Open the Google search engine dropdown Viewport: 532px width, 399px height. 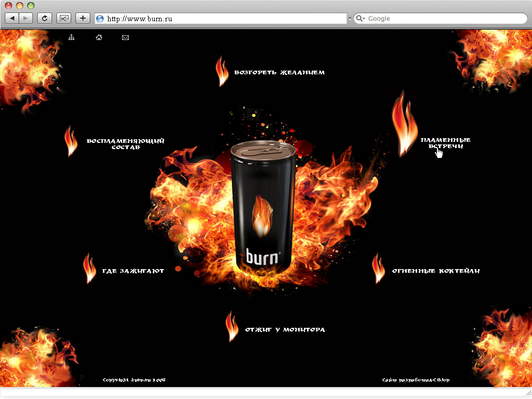pos(361,18)
